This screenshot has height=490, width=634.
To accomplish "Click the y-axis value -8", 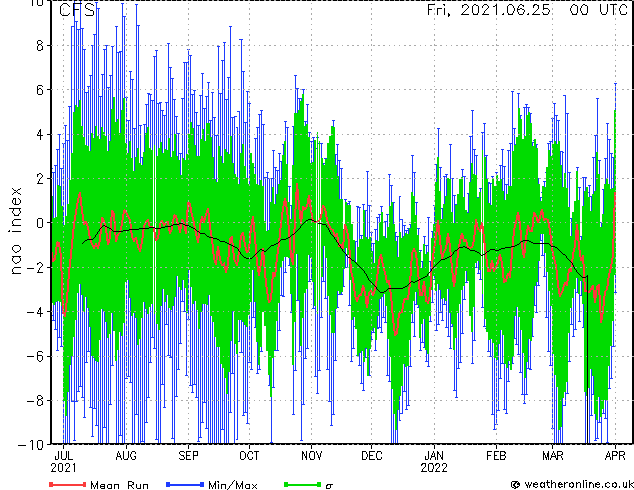I will (x=35, y=401).
